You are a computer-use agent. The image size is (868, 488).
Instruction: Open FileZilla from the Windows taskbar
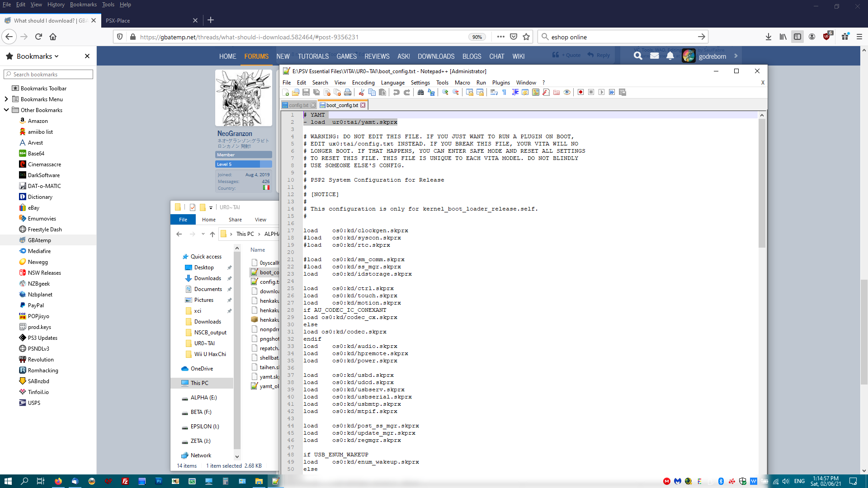[x=125, y=482]
